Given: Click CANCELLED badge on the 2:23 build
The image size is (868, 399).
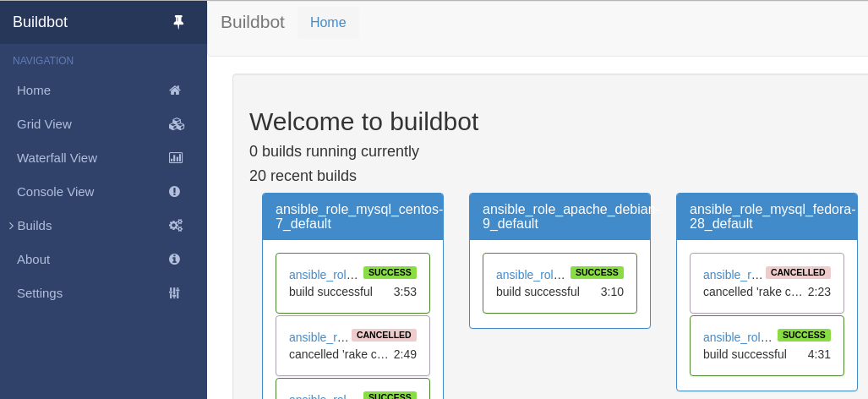Looking at the screenshot, I should coord(798,272).
